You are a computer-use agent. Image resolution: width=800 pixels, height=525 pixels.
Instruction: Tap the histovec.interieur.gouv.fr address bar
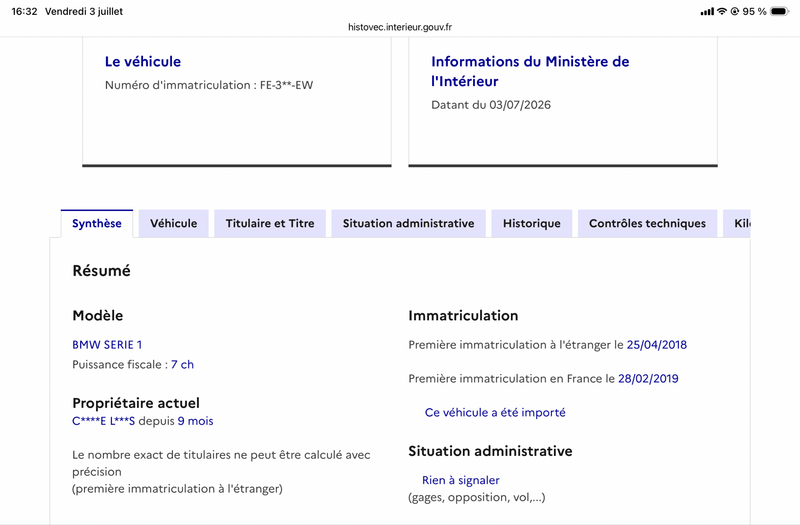click(x=400, y=27)
